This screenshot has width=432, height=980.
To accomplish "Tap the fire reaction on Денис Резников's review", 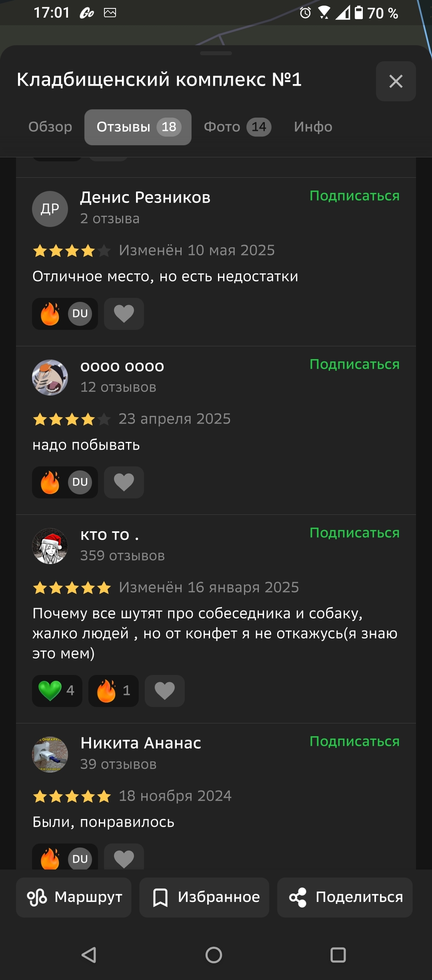I will 65,314.
